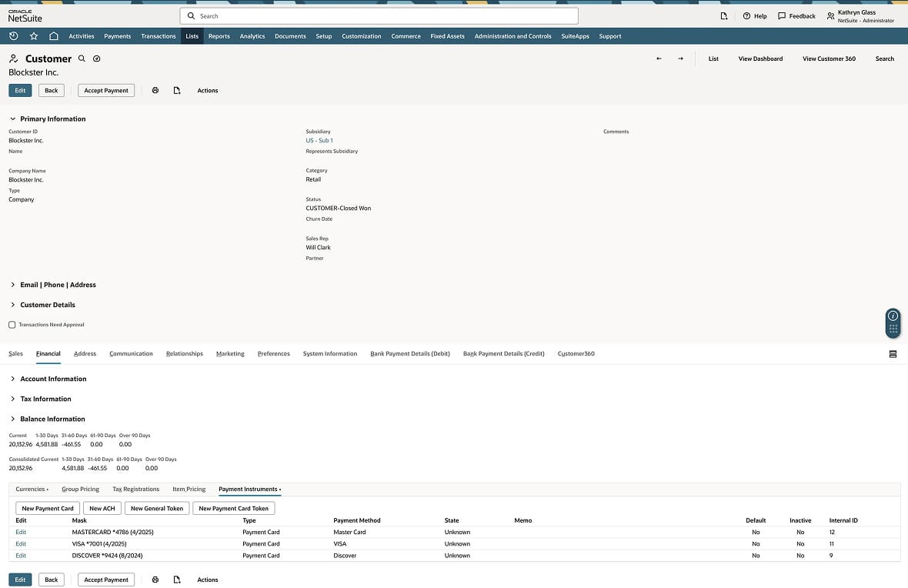Viewport: 908px width, 588px height.
Task: Click the top Back button
Action: (52, 90)
